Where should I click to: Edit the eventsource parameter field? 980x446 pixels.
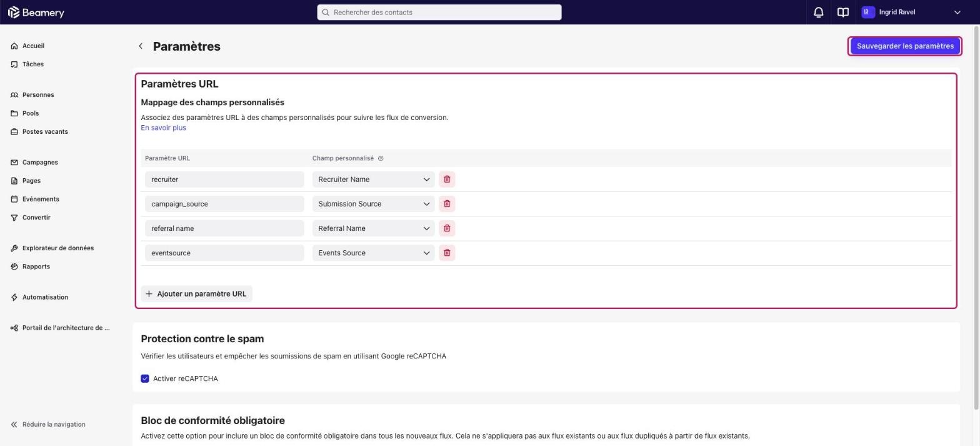point(224,253)
